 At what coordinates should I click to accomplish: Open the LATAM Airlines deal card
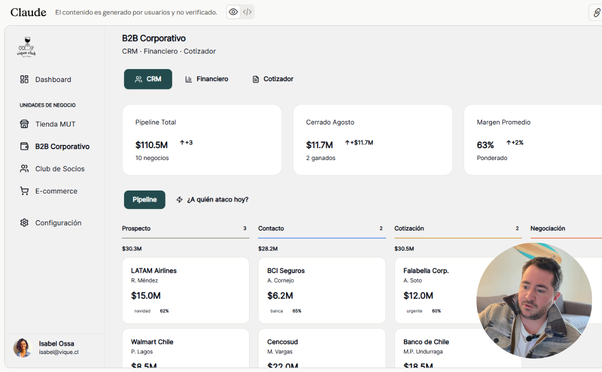coord(185,290)
